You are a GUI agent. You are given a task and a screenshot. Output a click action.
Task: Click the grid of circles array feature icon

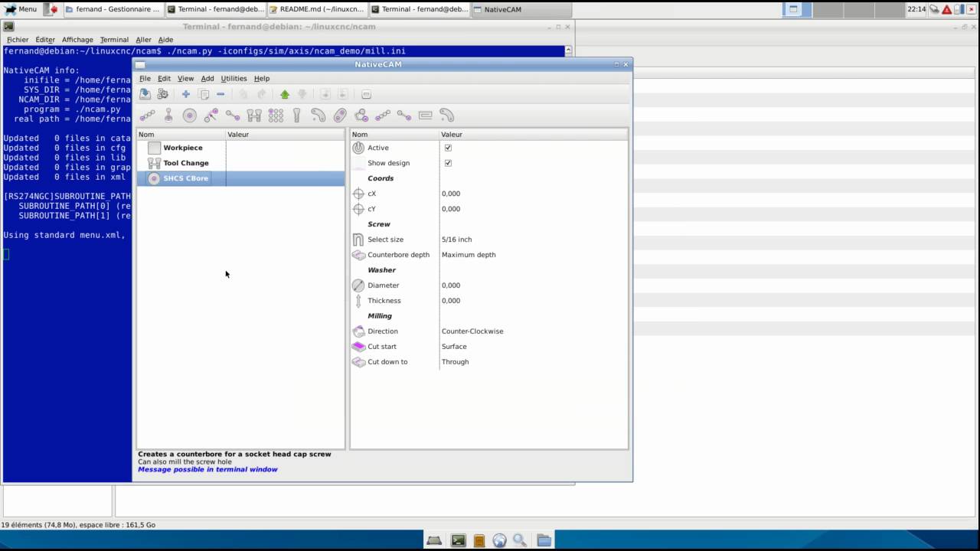point(276,116)
